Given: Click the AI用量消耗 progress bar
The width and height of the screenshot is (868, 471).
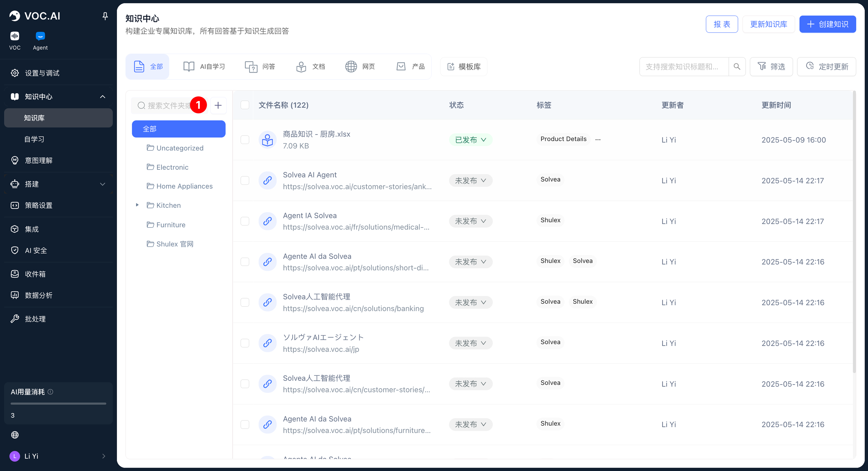Looking at the screenshot, I should coord(58,403).
